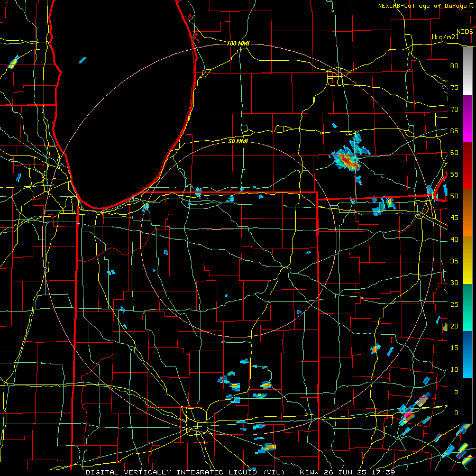Click the 50 NMI range ring label
476x476 pixels.
[238, 141]
